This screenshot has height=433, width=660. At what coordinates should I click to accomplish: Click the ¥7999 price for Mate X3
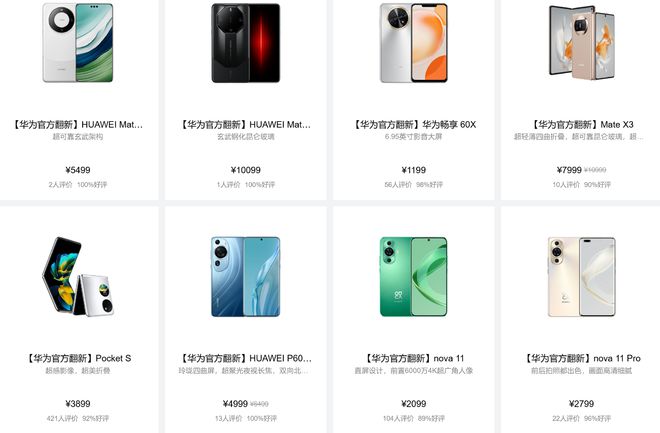click(x=569, y=170)
